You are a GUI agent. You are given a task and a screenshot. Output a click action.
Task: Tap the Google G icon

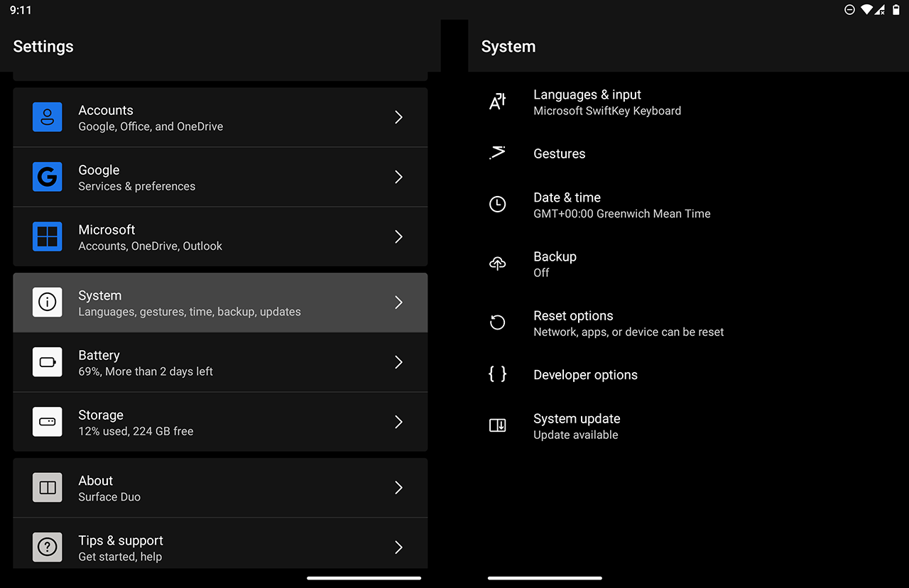[48, 177]
